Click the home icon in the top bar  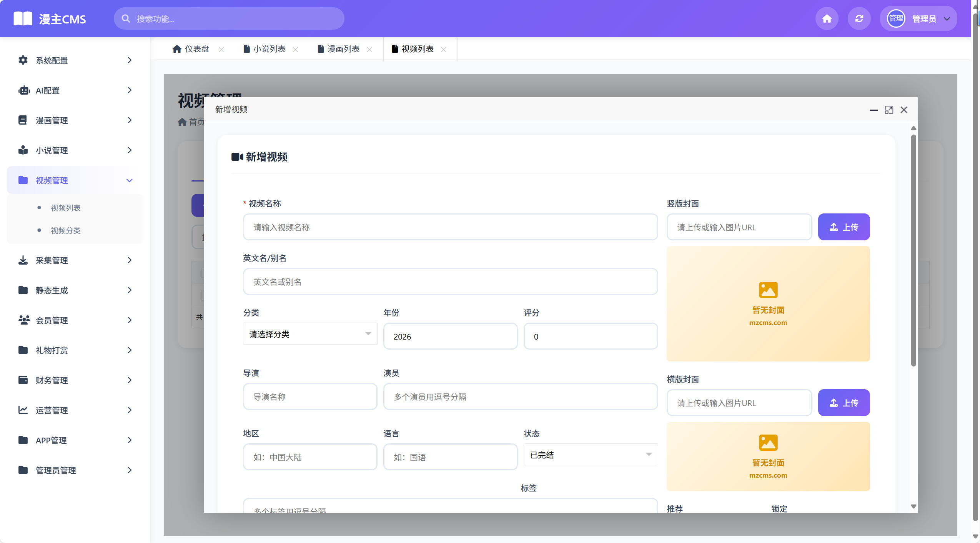(x=826, y=18)
